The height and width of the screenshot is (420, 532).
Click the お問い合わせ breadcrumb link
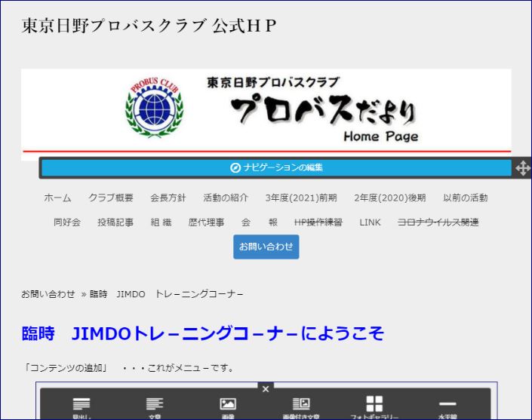[48, 294]
